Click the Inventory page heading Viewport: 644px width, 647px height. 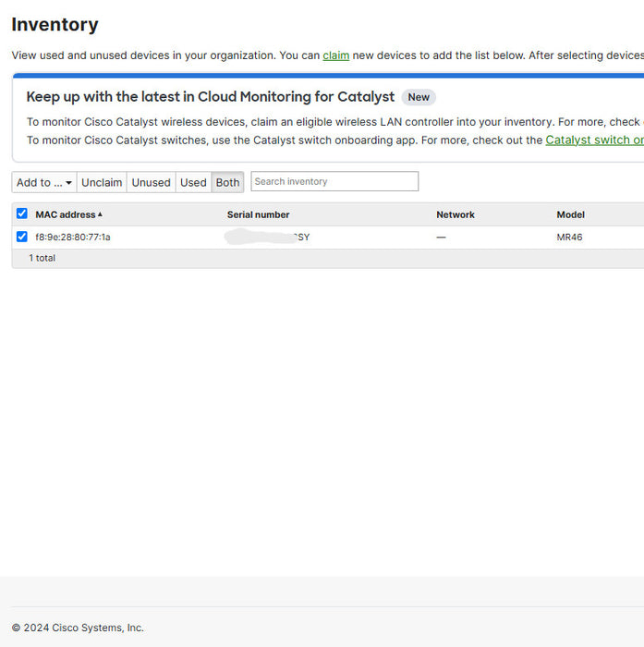55,25
